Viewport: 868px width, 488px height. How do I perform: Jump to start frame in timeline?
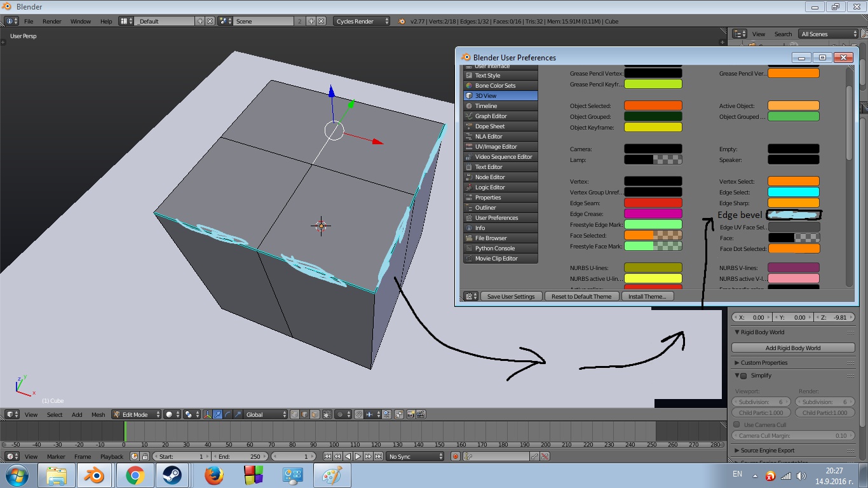coord(327,456)
